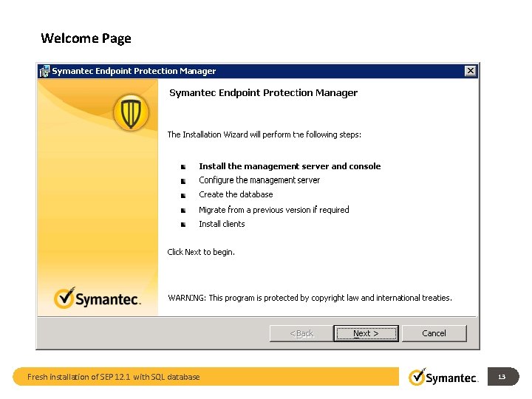Click the disabled Back button

[301, 333]
